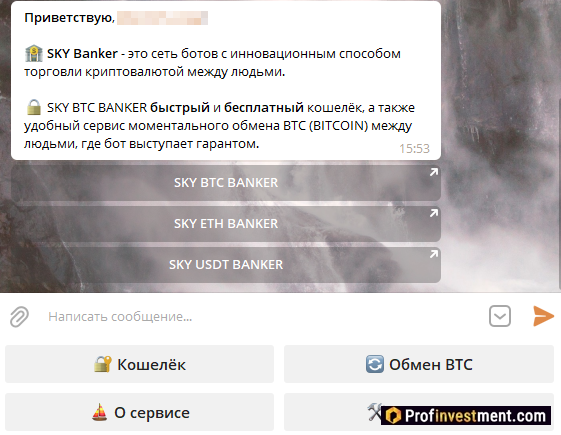Open the SKY BTC BANKER bot link
Viewport: 561px width, 435px height.
pos(226,182)
